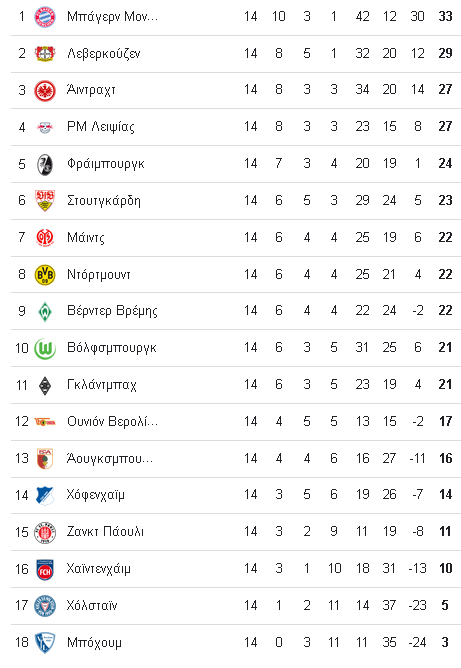The width and height of the screenshot is (461, 668).
Task: Click the Union Berlin logo
Action: point(45,422)
